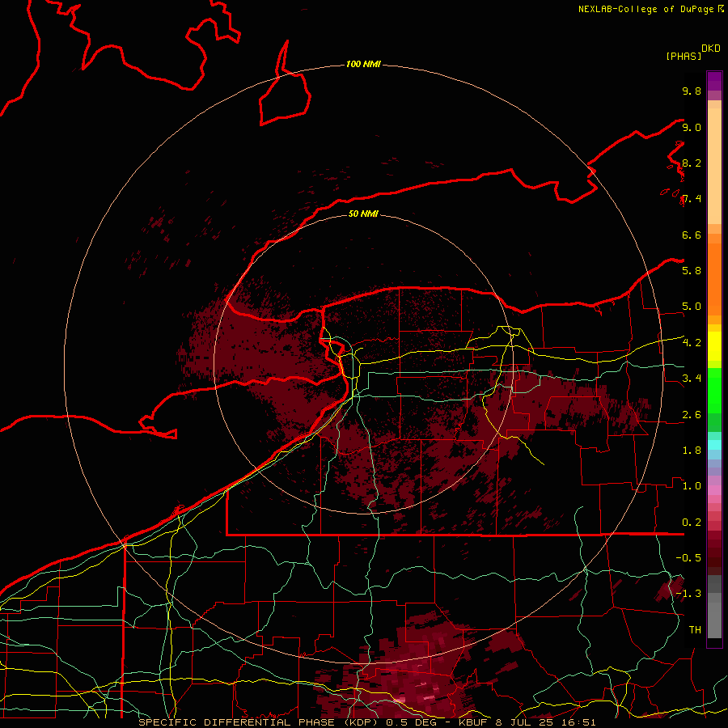728x728 pixels.
Task: Pick the bright green band of the color bar
Action: point(714,390)
